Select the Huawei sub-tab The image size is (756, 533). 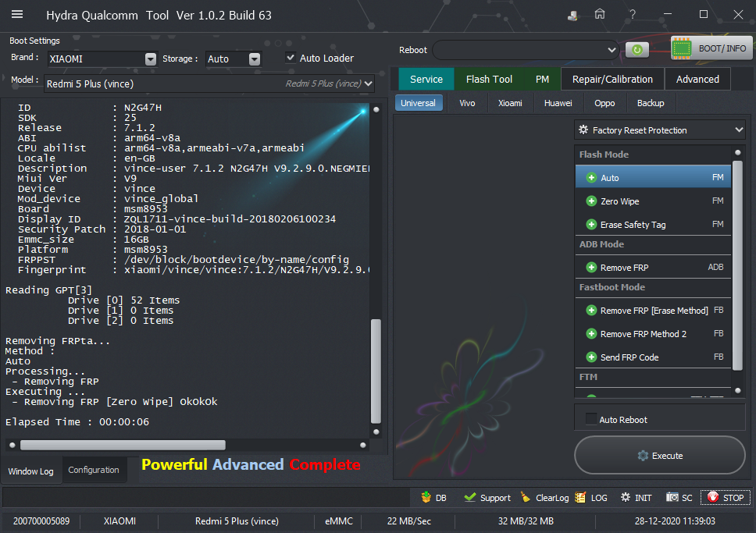(x=558, y=103)
